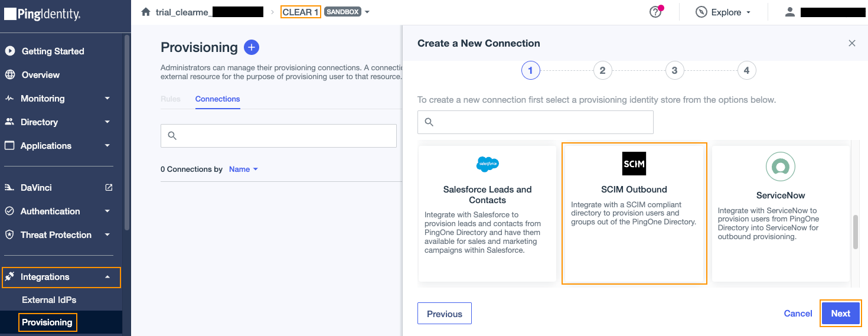Click the PingIdentity logo
The height and width of the screenshot is (336, 868).
tap(43, 15)
